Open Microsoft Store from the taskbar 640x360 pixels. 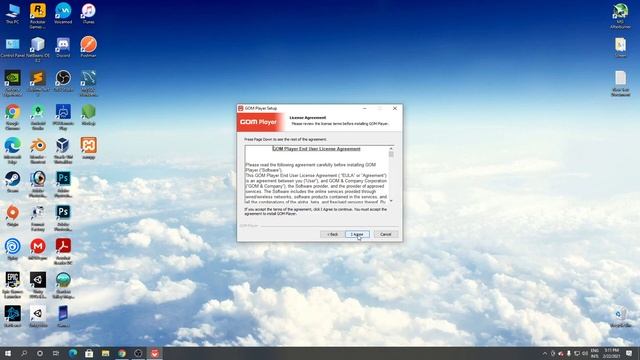click(x=89, y=353)
